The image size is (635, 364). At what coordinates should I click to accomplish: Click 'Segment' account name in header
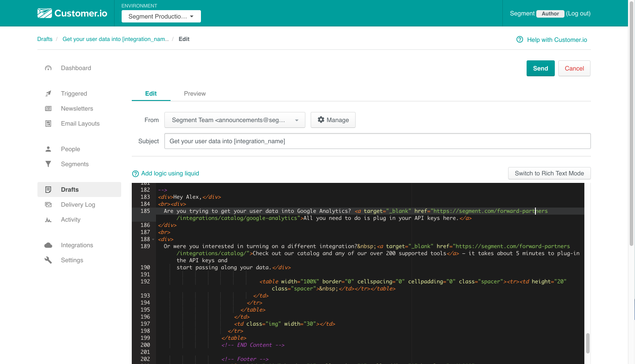click(522, 14)
